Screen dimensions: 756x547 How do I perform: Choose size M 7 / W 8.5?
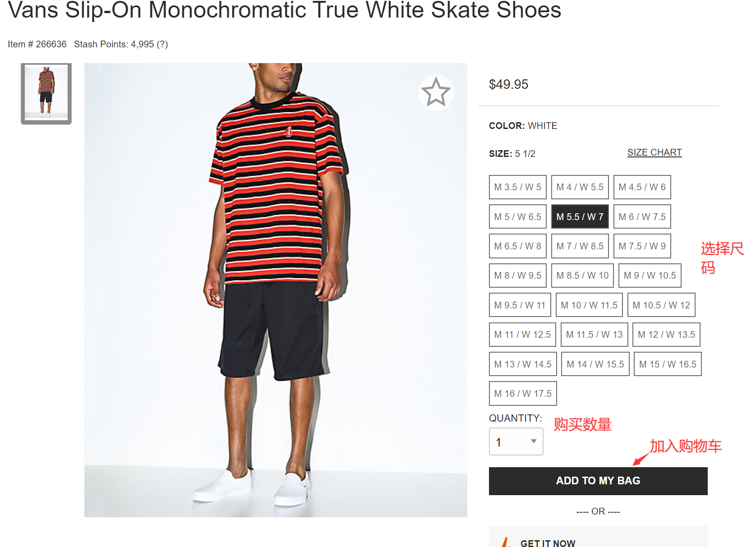coord(580,246)
